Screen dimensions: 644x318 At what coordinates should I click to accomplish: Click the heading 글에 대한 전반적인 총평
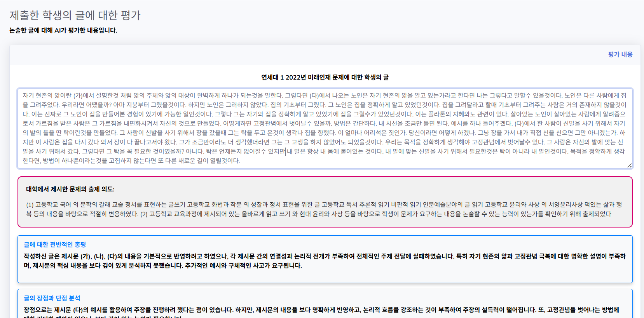55,245
